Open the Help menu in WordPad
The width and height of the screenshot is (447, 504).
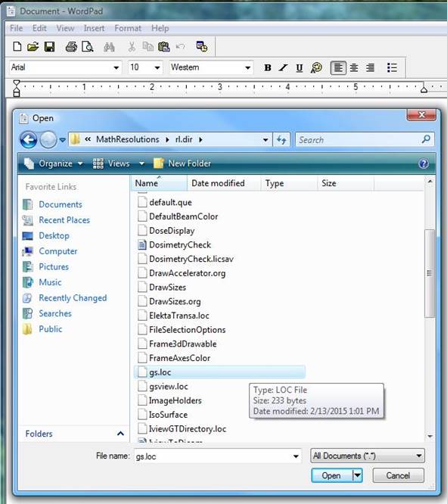160,28
